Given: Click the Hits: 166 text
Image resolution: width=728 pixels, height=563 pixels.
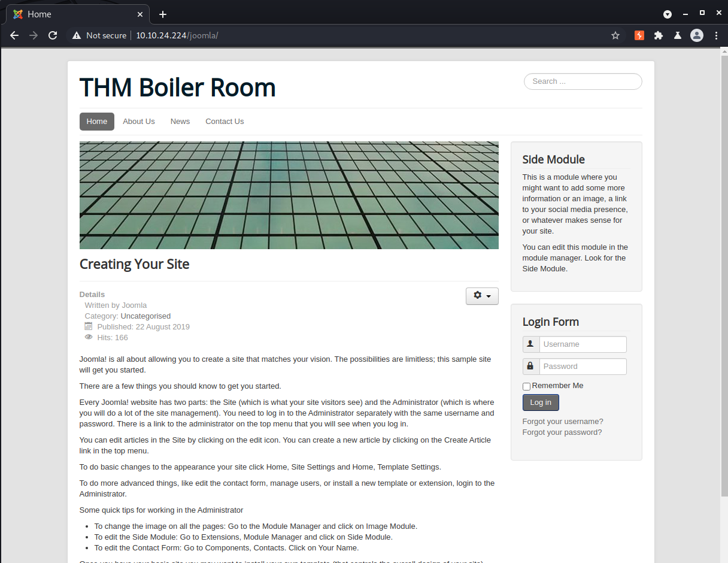Looking at the screenshot, I should click(113, 337).
